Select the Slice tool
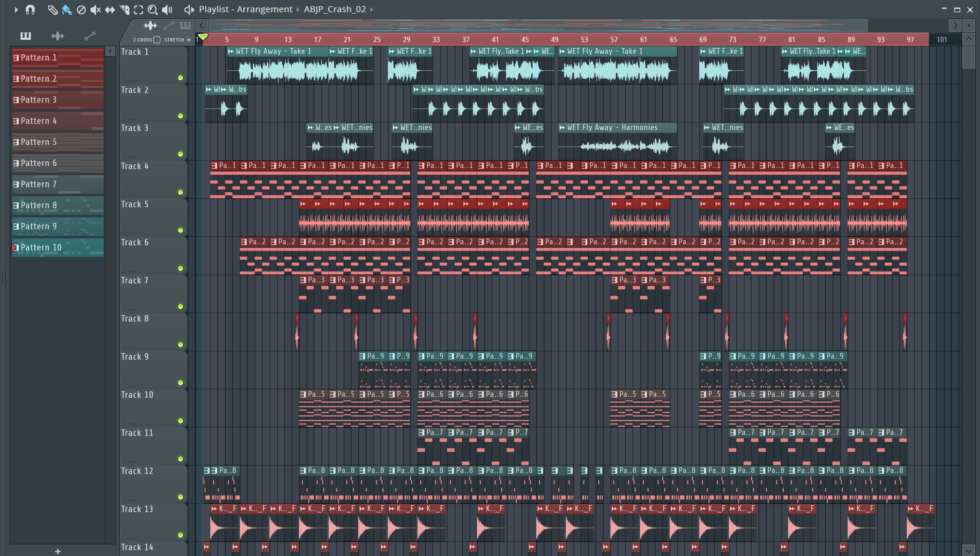The image size is (980, 556). [x=124, y=10]
